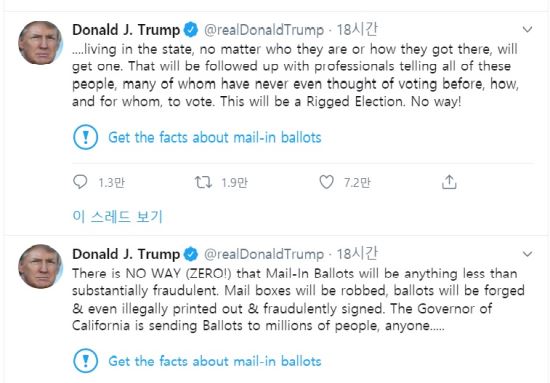Viewport: 550px width, 383px height.
Task: Click the 18시간 timestamp of first tweet
Action: (357, 29)
